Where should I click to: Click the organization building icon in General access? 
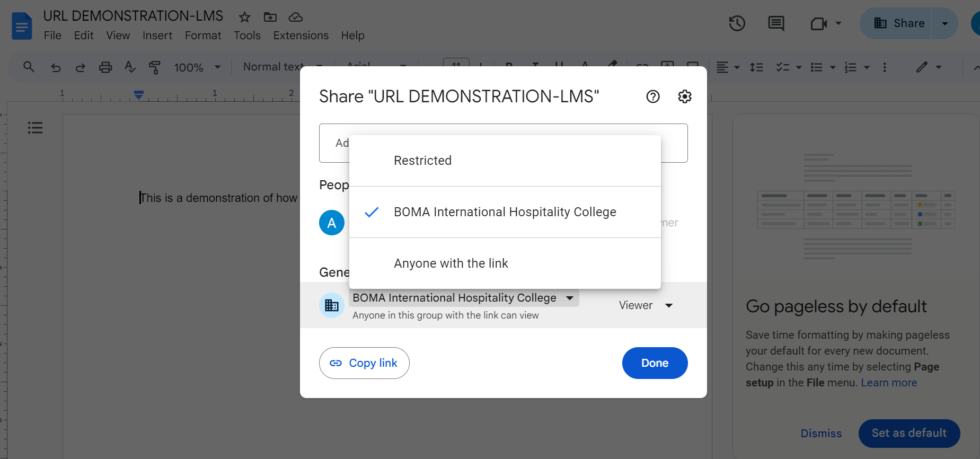[332, 305]
